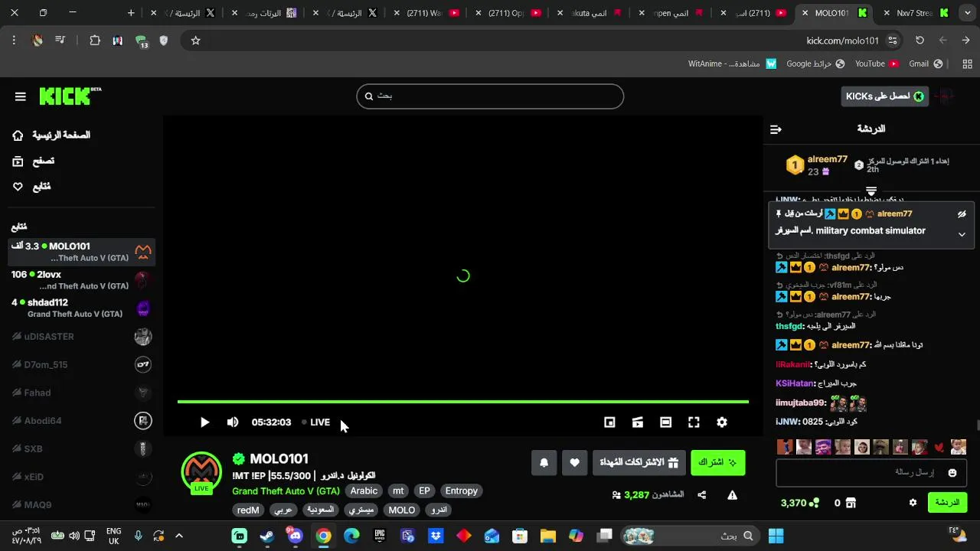Screen dimensions: 980x551
Task: Reload the page
Action: 920,41
